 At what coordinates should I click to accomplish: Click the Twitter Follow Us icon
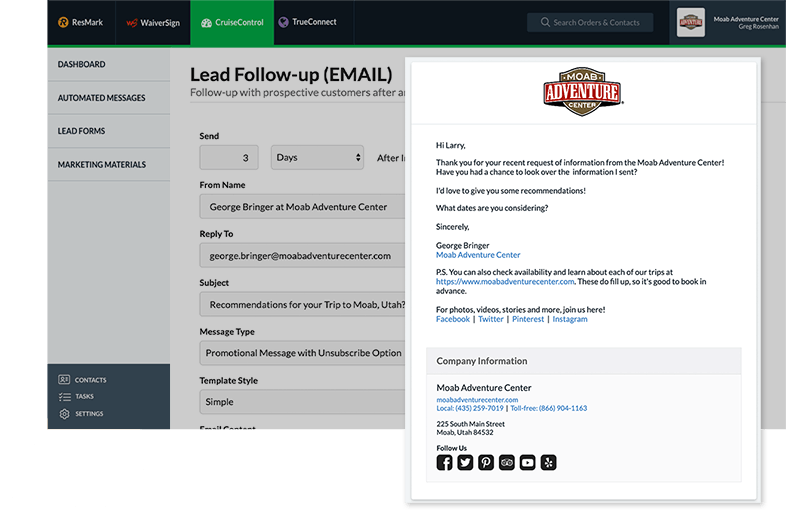[x=465, y=462]
